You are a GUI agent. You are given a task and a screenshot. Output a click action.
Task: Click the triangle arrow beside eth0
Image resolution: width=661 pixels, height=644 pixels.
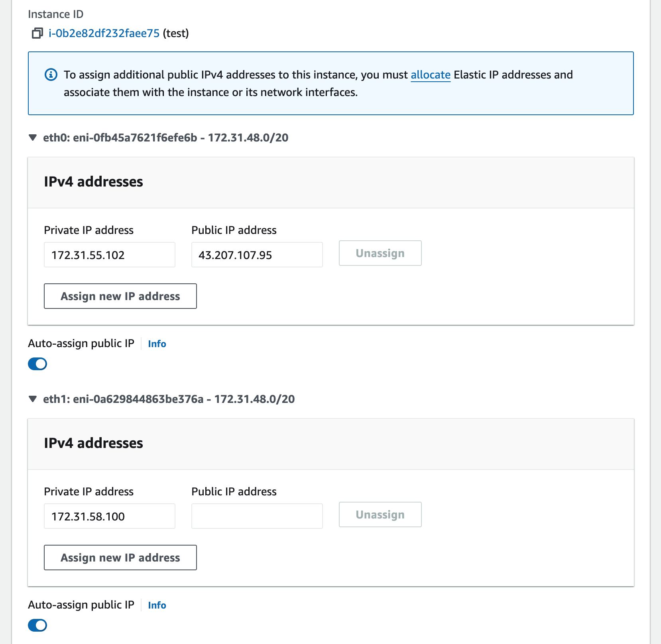(x=33, y=138)
